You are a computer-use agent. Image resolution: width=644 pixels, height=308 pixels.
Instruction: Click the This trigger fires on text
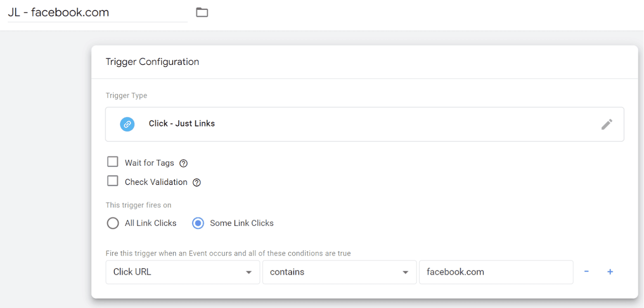(138, 205)
